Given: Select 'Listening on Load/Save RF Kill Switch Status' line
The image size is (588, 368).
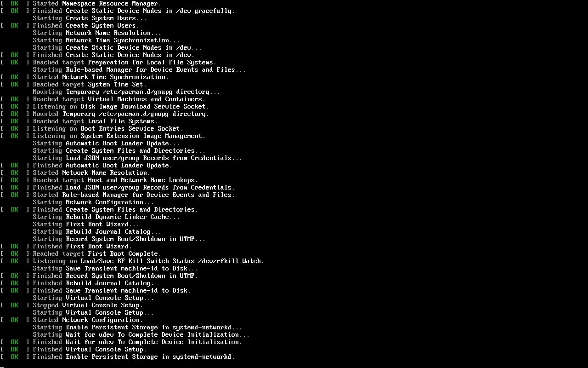Looking at the screenshot, I should click(132, 261).
